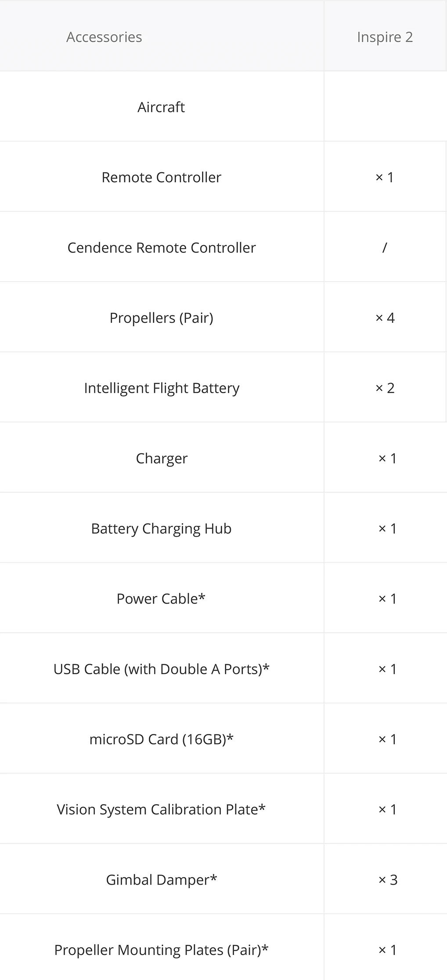The image size is (447, 980).
Task: Click the Gimbal Damper* label
Action: (161, 880)
